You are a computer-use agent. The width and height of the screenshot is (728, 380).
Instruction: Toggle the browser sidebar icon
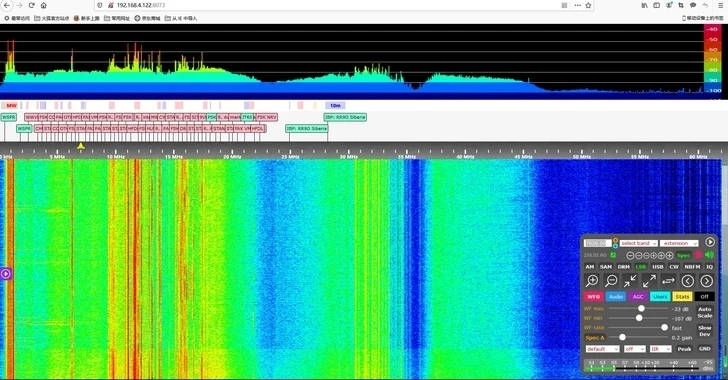(656, 5)
